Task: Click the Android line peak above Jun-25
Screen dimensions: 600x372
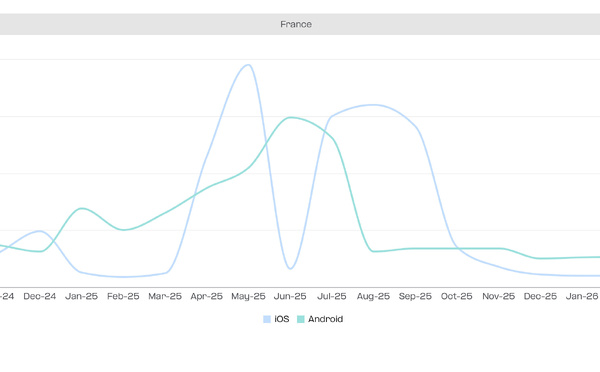Action: (x=290, y=117)
